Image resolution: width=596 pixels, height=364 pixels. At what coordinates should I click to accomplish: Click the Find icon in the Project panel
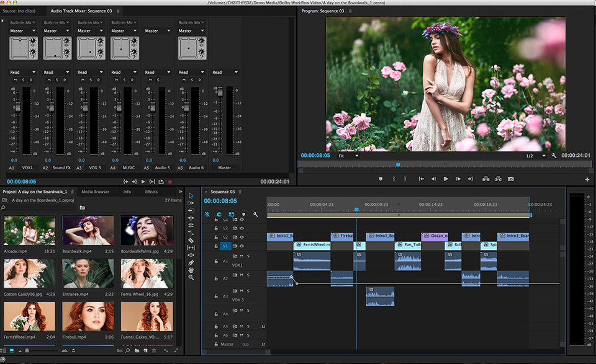click(128, 350)
